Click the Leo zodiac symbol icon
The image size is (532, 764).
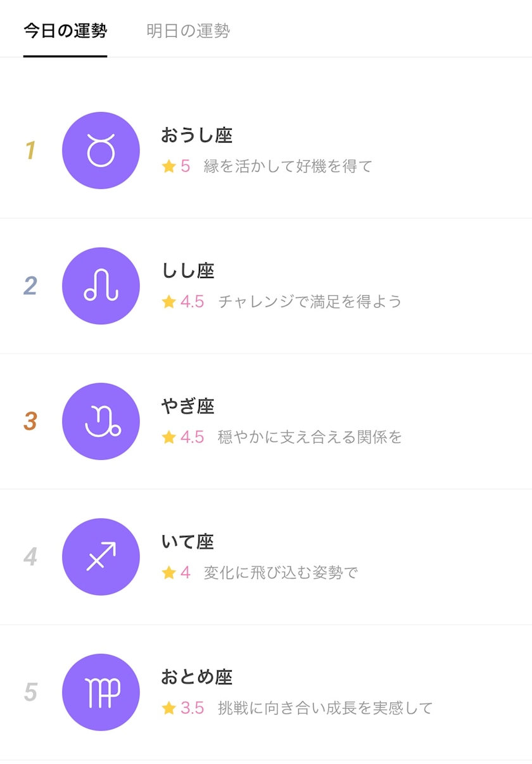(x=101, y=286)
